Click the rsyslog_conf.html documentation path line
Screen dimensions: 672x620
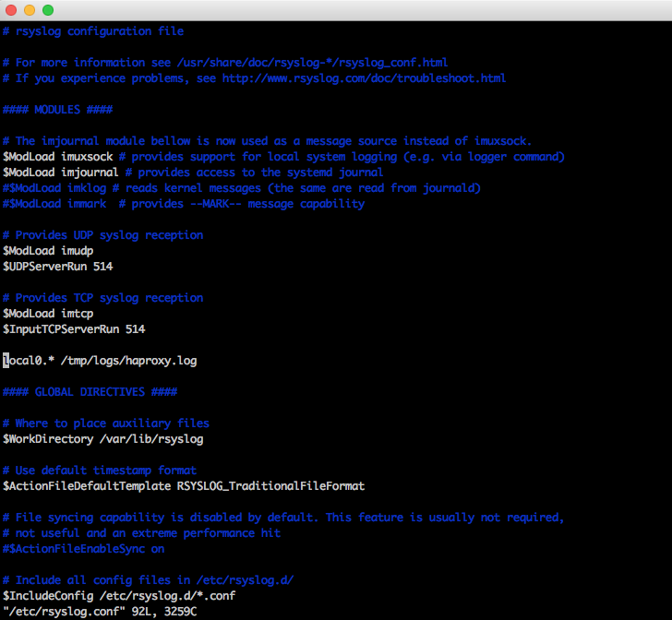click(x=225, y=63)
